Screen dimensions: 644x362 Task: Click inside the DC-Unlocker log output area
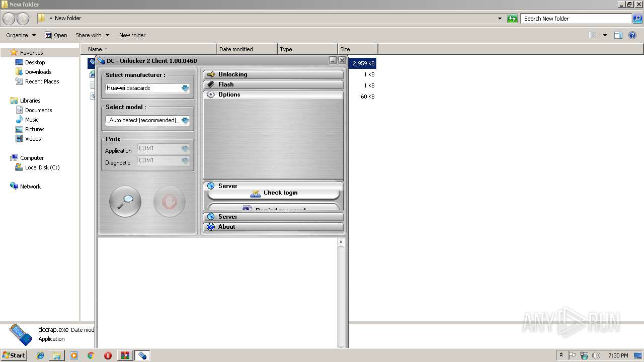[217, 293]
